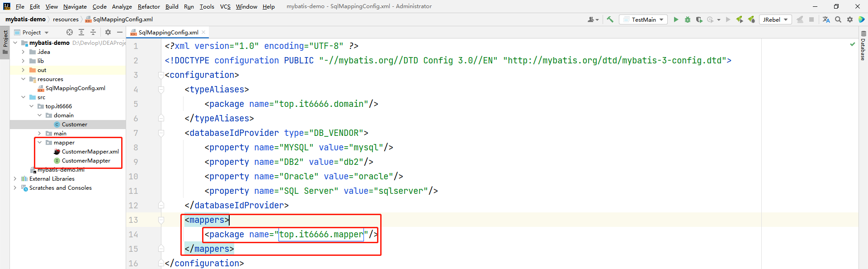
Task: Place cursor in top.it6666.mapper value
Action: (321, 235)
